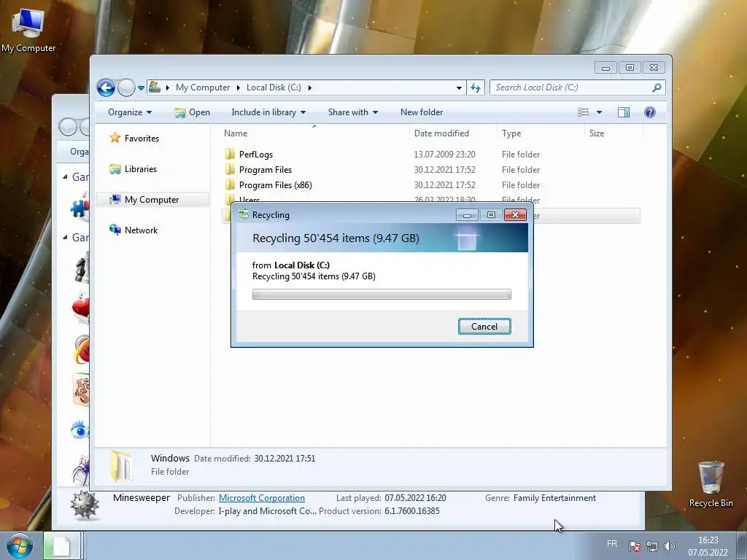Click the search magnifier icon
The width and height of the screenshot is (747, 560).
point(657,87)
